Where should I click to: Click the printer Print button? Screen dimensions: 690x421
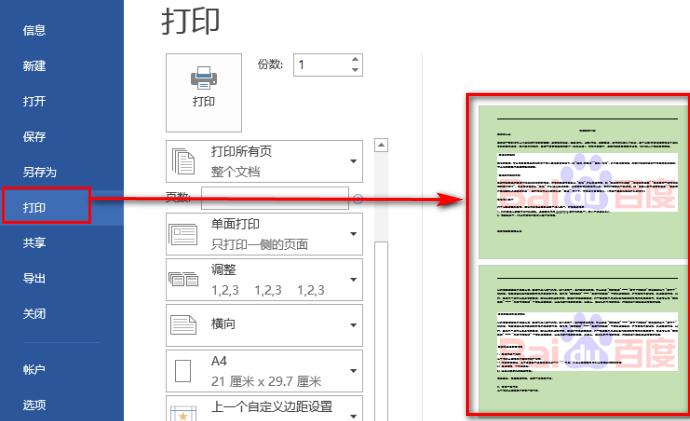pyautogui.click(x=204, y=93)
